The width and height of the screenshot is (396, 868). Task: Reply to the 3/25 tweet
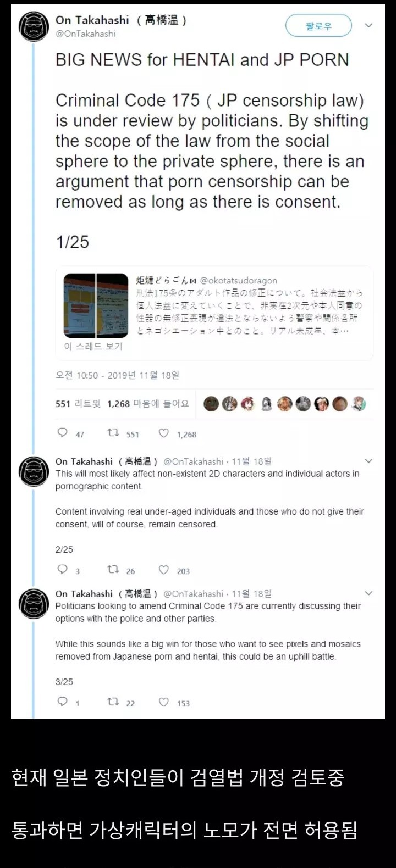click(63, 702)
